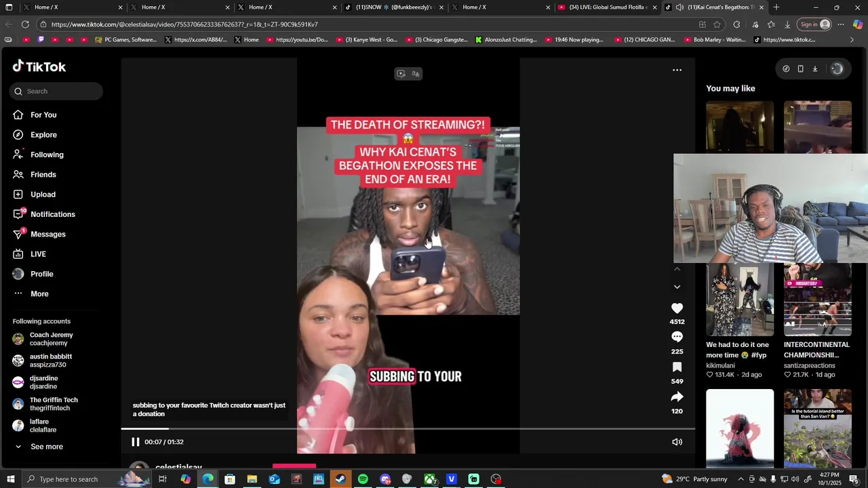Open austin babbitt's account
The width and height of the screenshot is (868, 488).
[42, 361]
